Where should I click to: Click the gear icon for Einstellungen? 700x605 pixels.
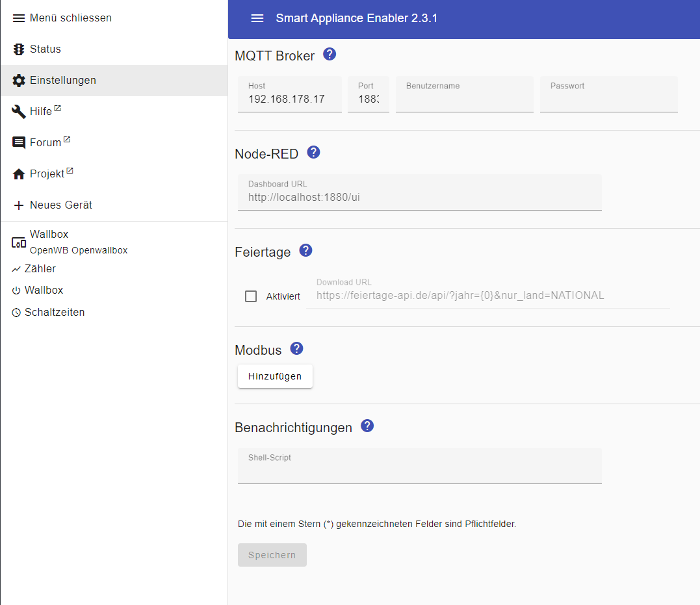[19, 81]
